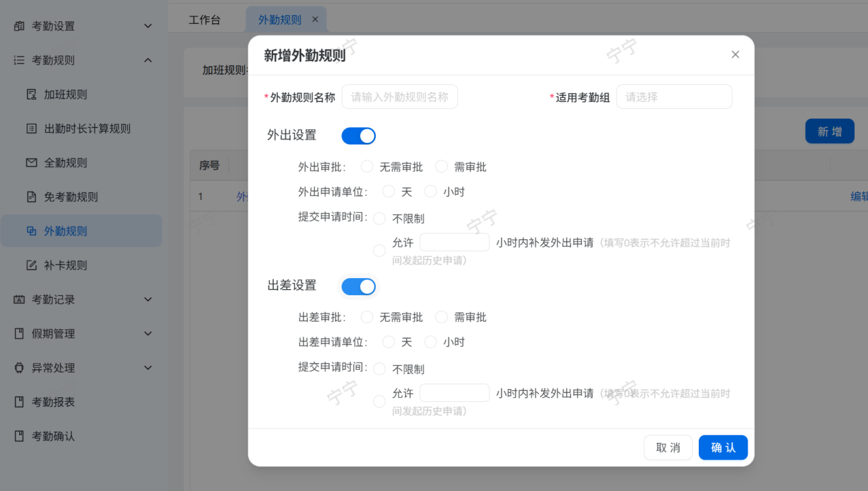The height and width of the screenshot is (491, 868).
Task: Click the 确认 button
Action: pos(723,448)
